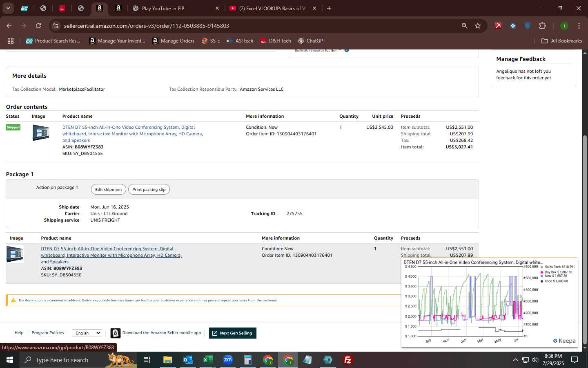Open File Explorer from taskbar

click(x=168, y=360)
